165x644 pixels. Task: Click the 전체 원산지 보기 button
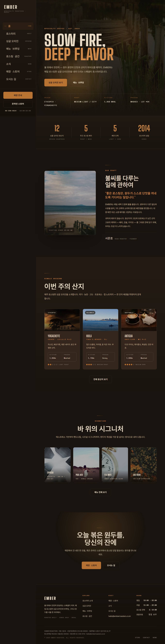(x=100, y=379)
